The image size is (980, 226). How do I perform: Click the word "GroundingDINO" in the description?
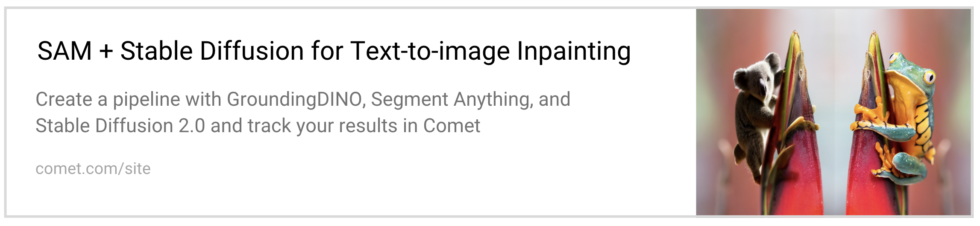(x=295, y=99)
